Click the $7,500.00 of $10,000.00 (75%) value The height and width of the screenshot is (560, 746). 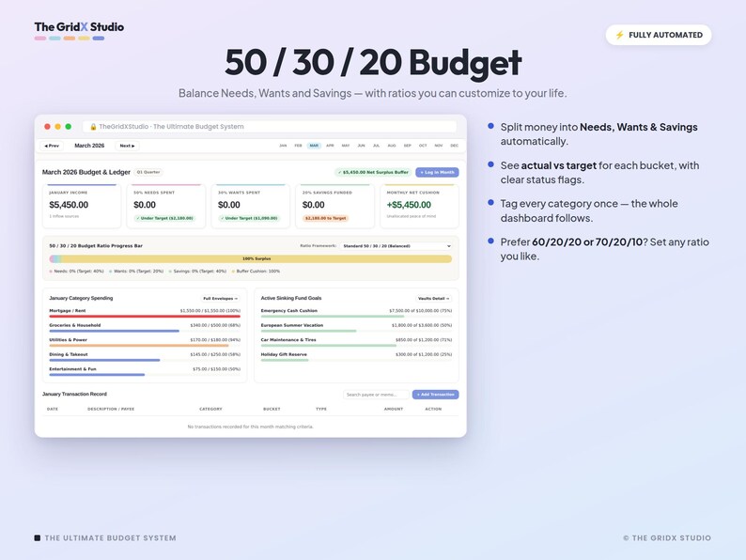coord(421,311)
